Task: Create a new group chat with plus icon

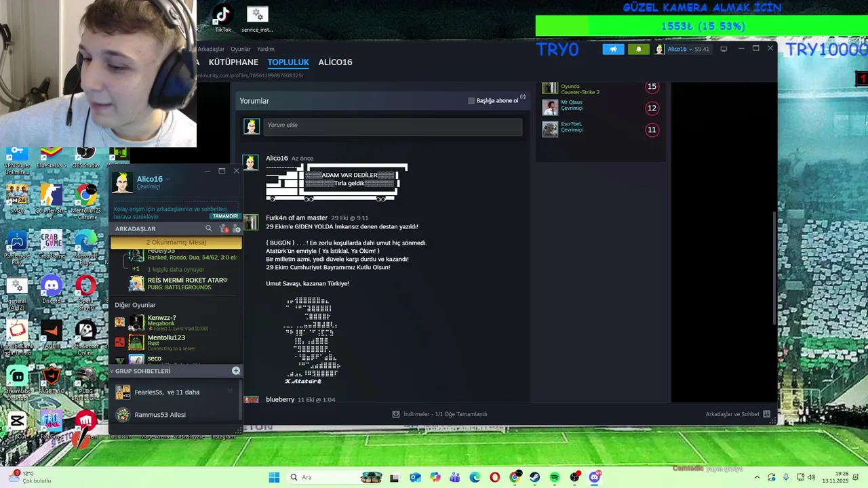Action: (236, 371)
